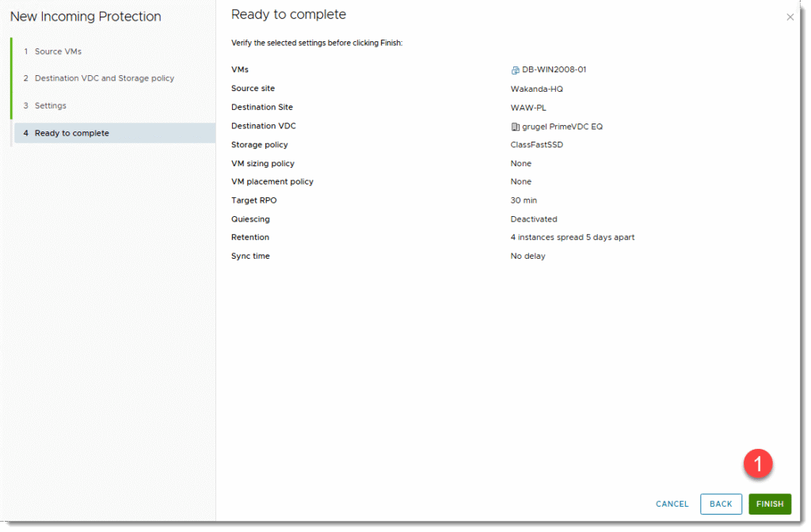Click the ClassFastSSD storage policy value
This screenshot has height=532, width=811.
537,145
